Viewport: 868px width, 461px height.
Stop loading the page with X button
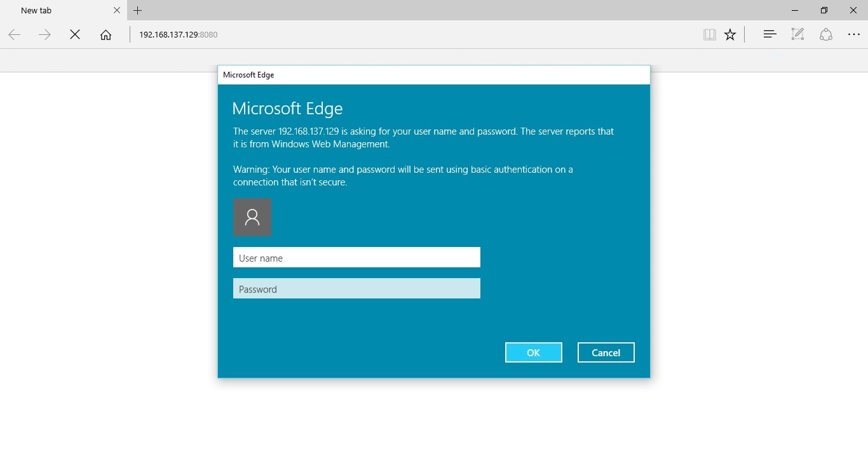click(x=75, y=35)
